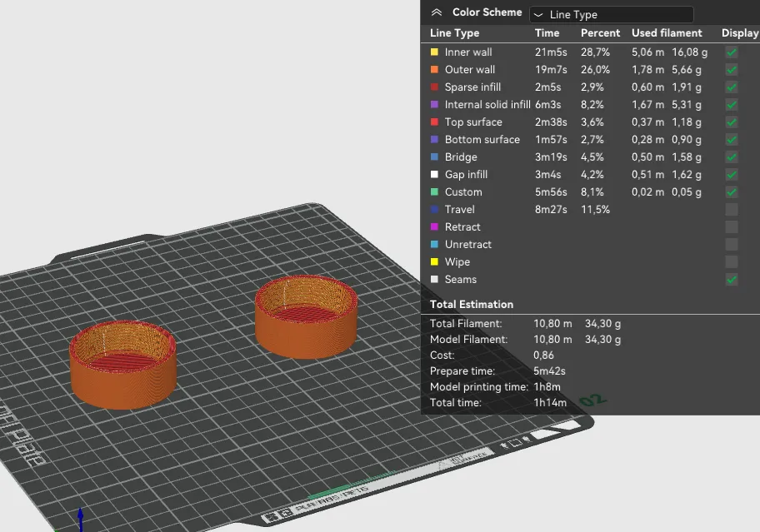760x532 pixels.
Task: Click the Total Filament 10,80 m value
Action: pos(552,323)
